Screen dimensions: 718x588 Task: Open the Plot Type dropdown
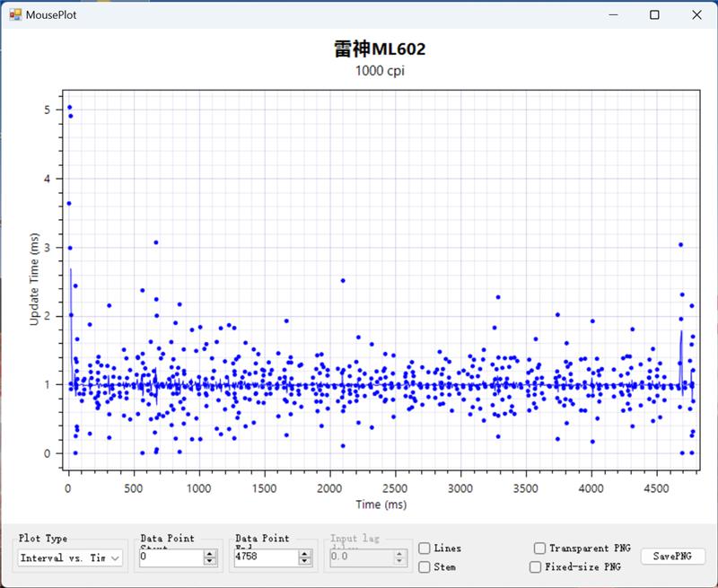pyautogui.click(x=71, y=557)
